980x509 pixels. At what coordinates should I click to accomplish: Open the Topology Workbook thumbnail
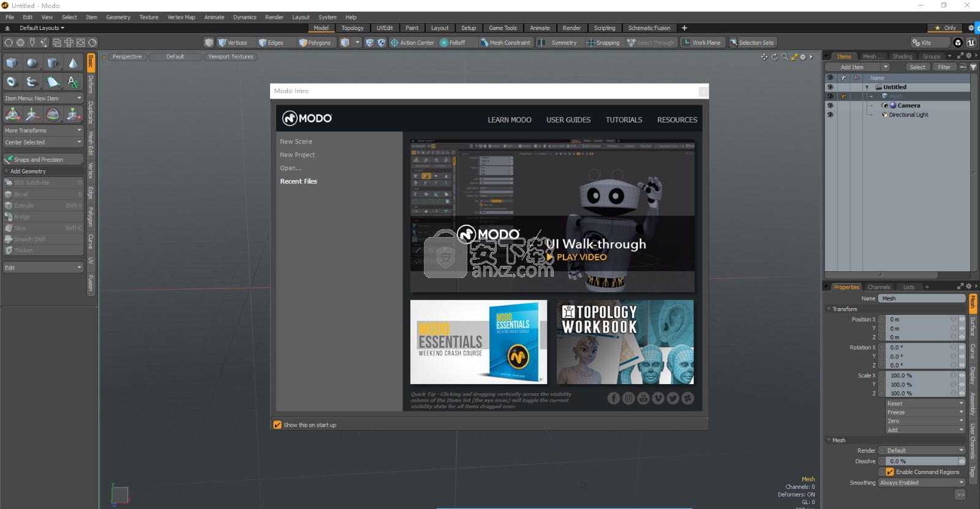(x=625, y=342)
